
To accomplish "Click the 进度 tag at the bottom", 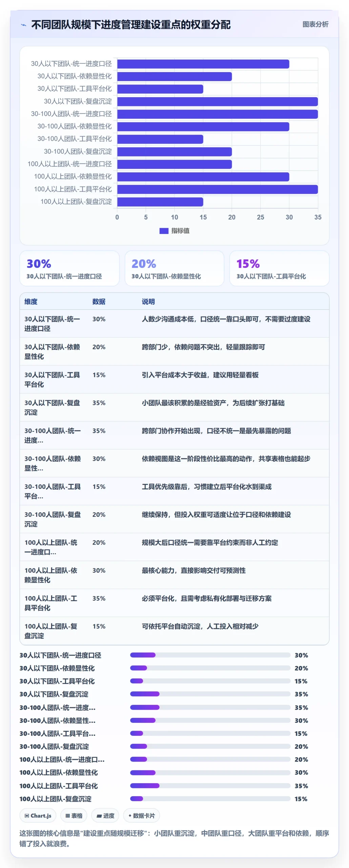I will 105,816.
